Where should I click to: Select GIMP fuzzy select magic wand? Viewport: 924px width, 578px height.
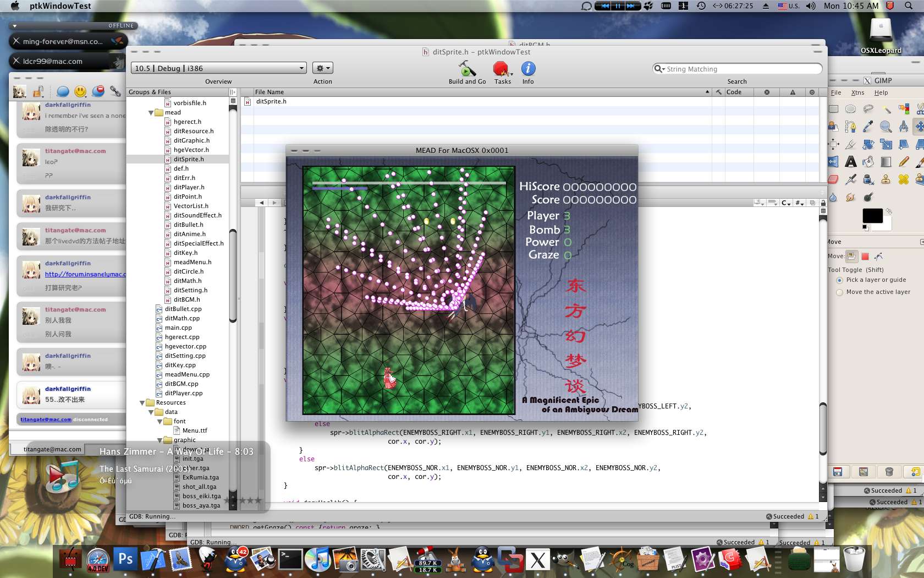coord(886,108)
